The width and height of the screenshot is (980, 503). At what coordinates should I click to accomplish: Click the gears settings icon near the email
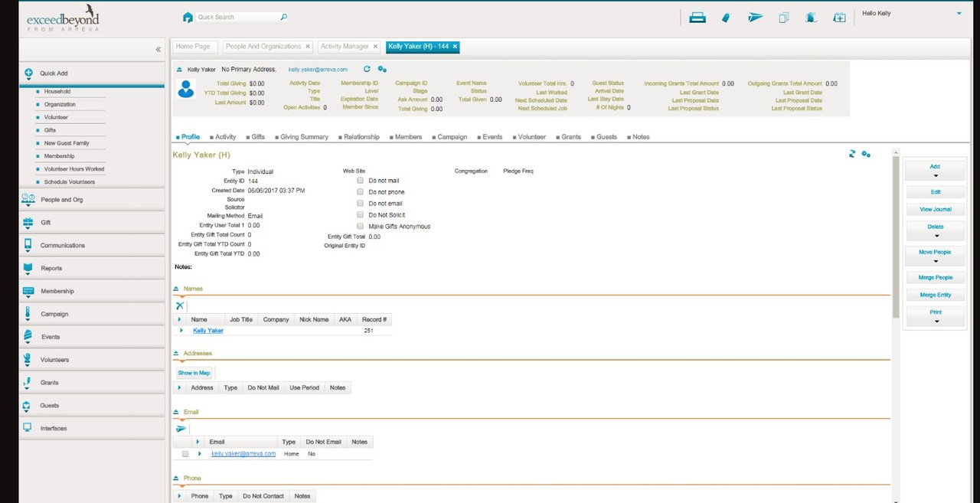[x=382, y=68]
